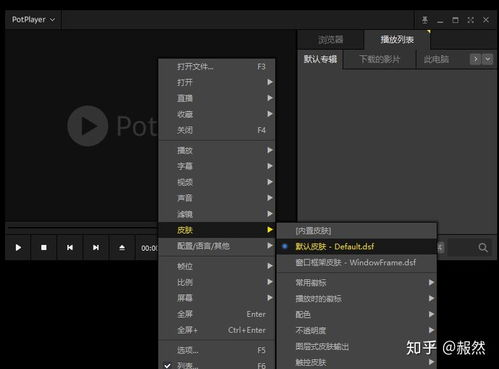Skip to the previous track
This screenshot has width=499, height=369.
click(x=70, y=247)
